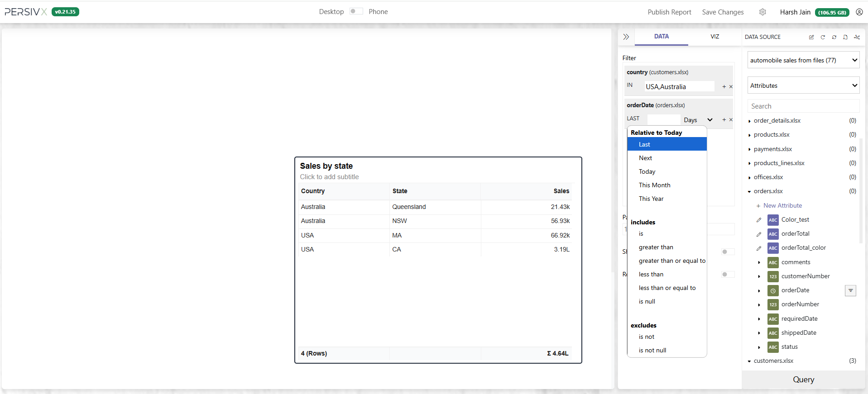Open the data source selection dropdown
868x394 pixels.
pyautogui.click(x=803, y=60)
